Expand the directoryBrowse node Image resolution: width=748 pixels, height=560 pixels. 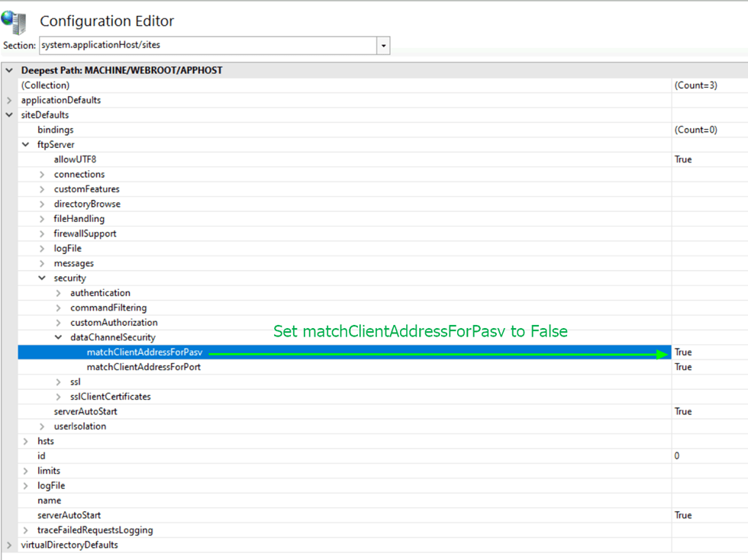pyautogui.click(x=42, y=204)
